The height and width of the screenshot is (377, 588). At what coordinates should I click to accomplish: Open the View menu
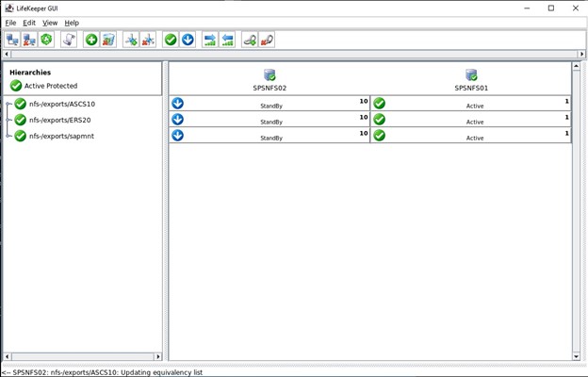tap(50, 23)
